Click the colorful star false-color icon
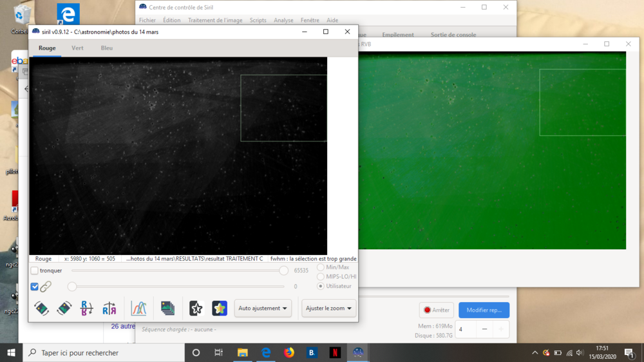 pos(220,308)
